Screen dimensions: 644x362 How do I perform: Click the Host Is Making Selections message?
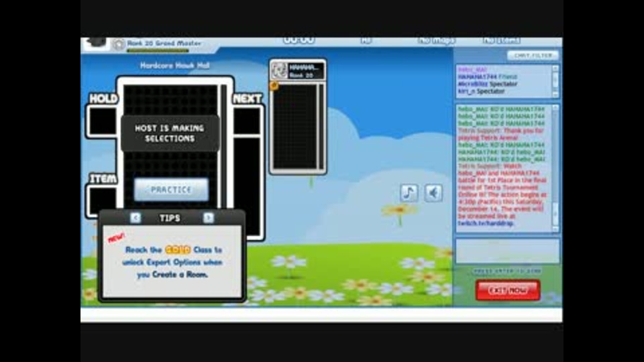click(170, 133)
